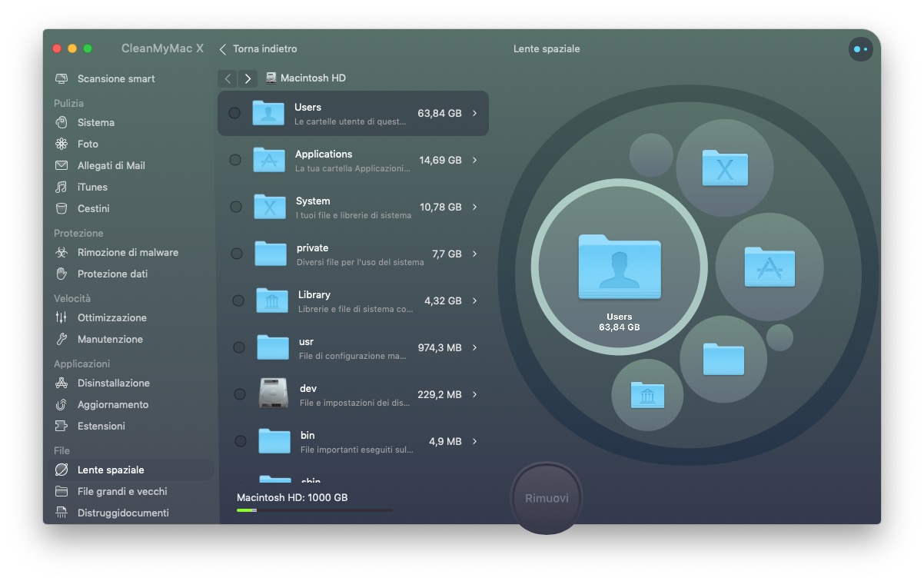Click Torna indietro back link

[258, 49]
